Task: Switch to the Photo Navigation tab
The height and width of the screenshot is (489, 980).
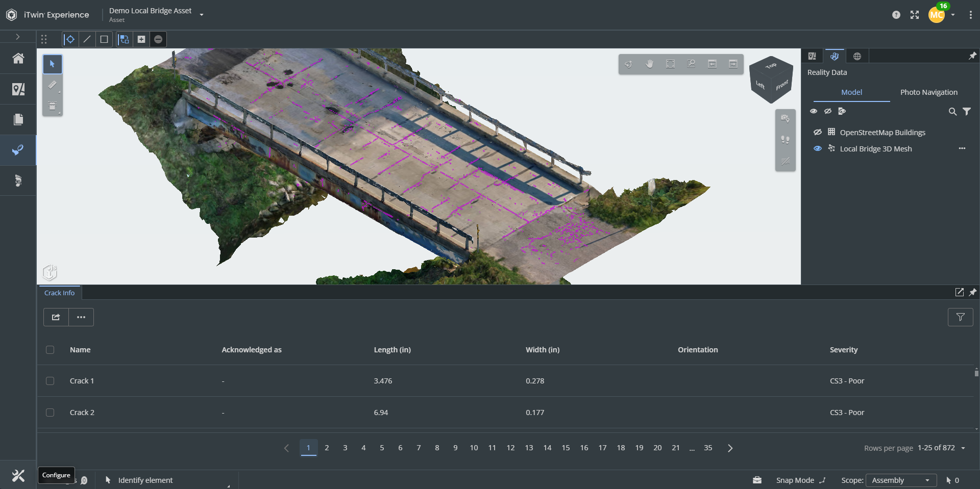Action: [928, 92]
